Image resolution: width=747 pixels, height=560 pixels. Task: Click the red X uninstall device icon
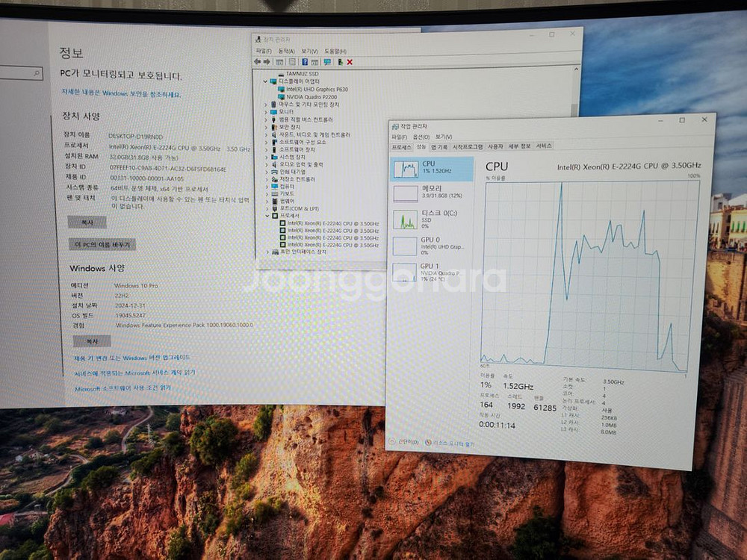(x=350, y=62)
